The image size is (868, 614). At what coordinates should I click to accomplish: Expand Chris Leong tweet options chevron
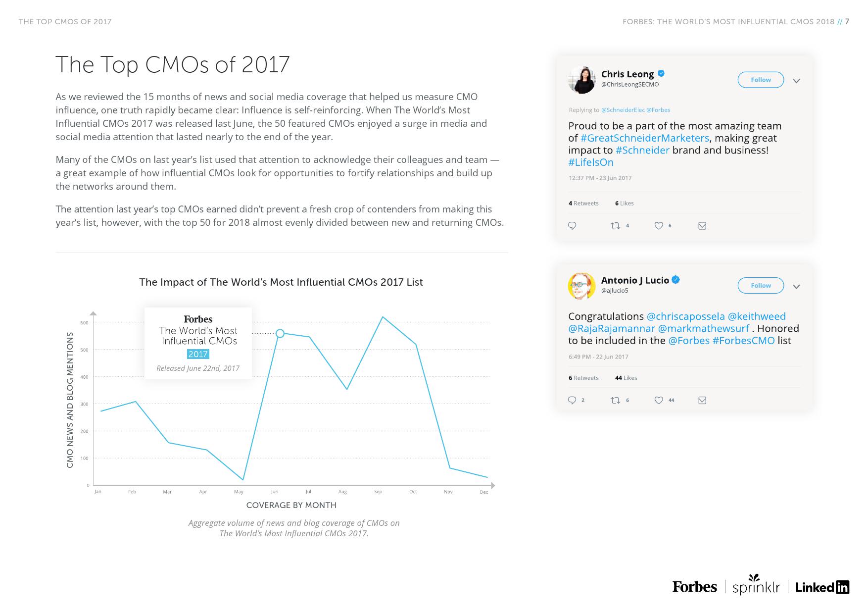[796, 81]
